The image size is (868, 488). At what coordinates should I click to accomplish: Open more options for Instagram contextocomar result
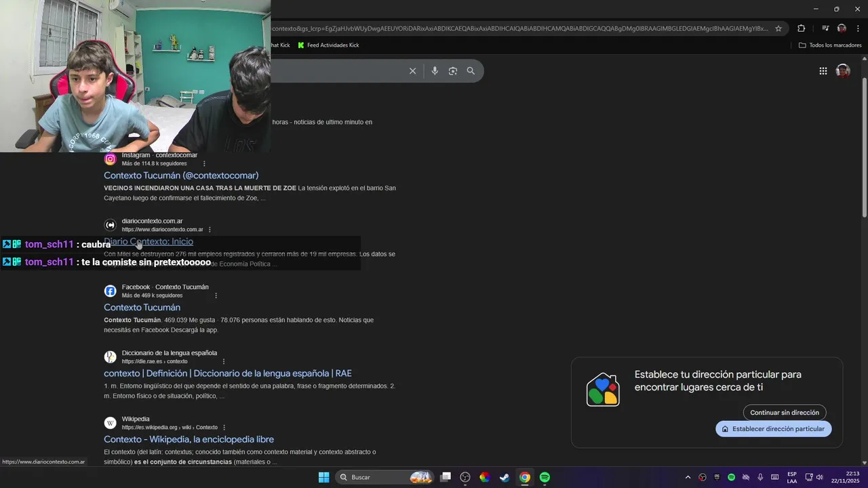pyautogui.click(x=204, y=163)
